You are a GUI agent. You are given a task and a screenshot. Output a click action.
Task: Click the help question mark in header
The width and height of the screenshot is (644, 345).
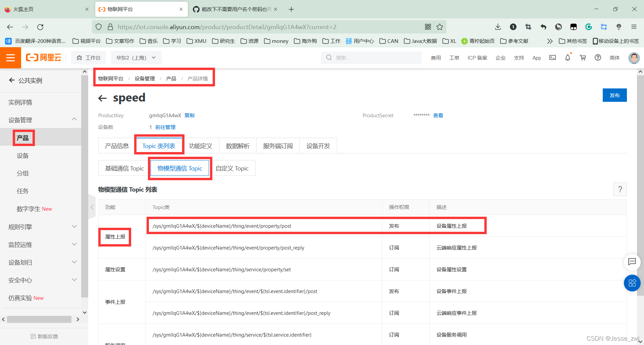[x=598, y=58]
